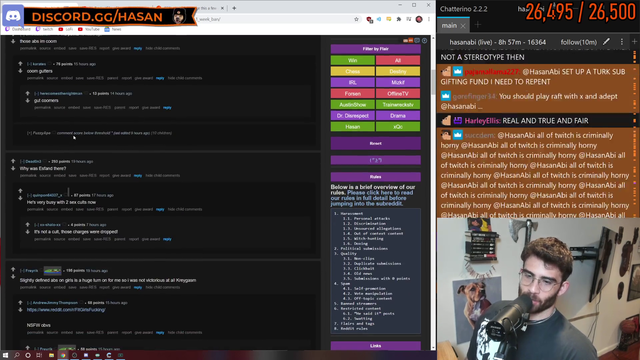
Task: Hide child comments under 'Why was Esfand there?'
Action: (162, 176)
